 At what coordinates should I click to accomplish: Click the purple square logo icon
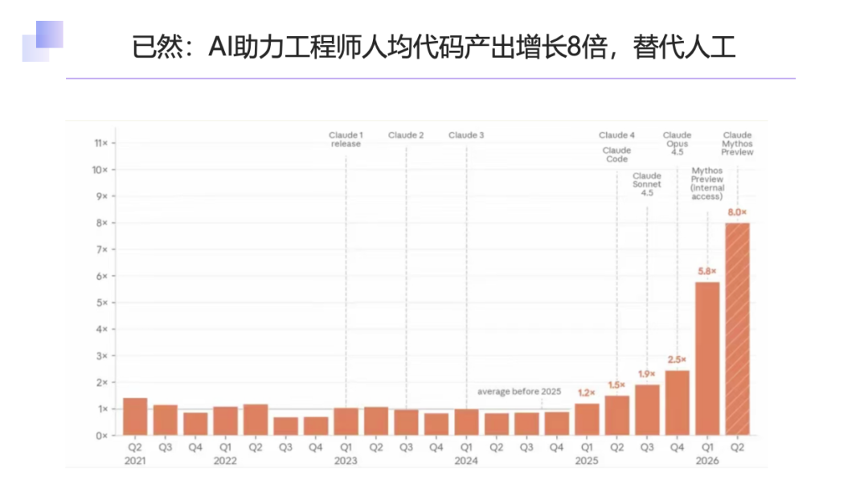[x=43, y=42]
